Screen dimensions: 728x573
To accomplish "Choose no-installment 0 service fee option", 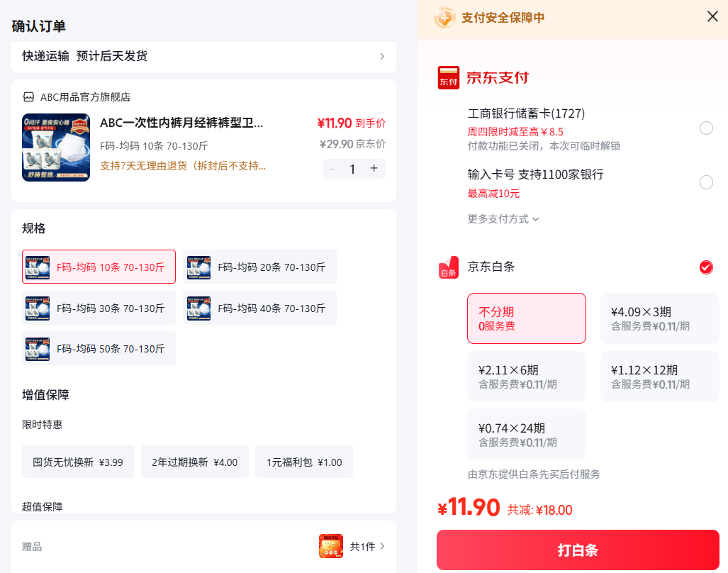I will tap(527, 318).
